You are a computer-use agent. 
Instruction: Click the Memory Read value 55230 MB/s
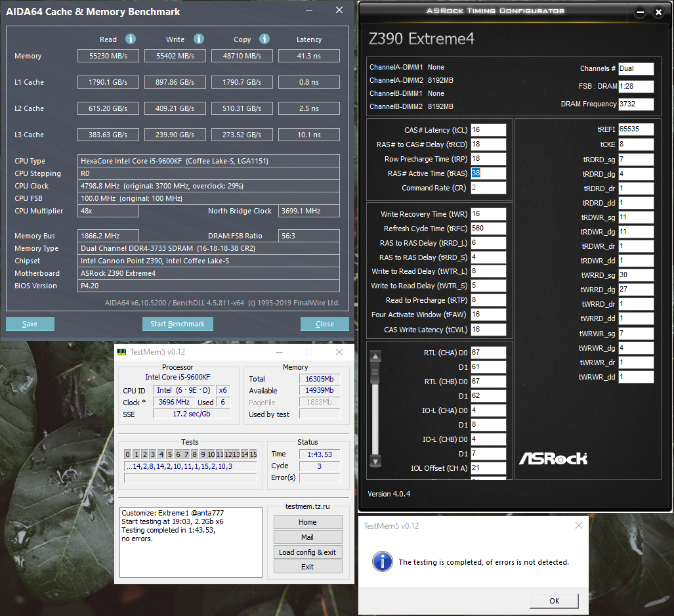(x=108, y=56)
